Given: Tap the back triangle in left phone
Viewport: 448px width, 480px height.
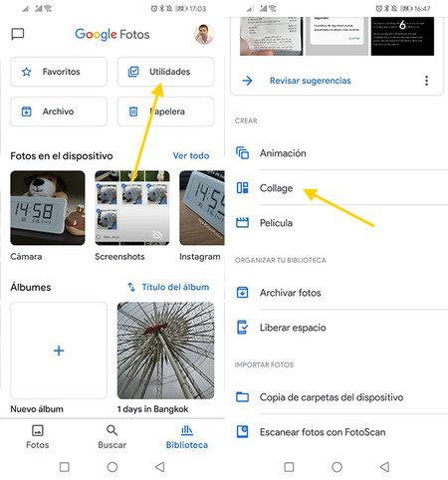Looking at the screenshot, I should (160, 467).
